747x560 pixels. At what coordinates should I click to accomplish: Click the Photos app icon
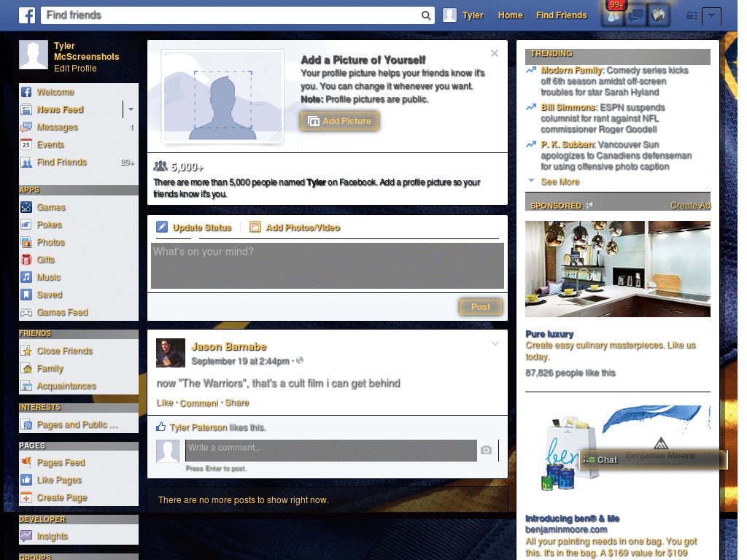click(26, 242)
